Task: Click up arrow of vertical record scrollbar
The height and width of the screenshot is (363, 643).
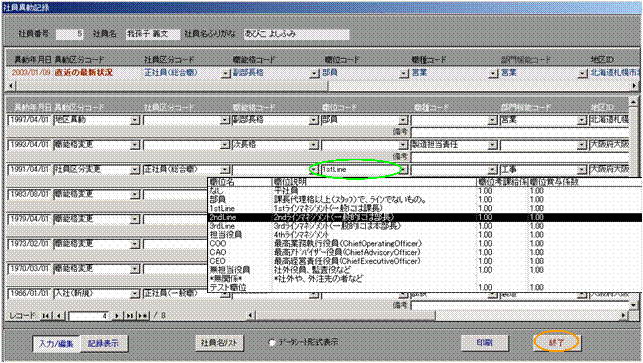Action: (634, 101)
